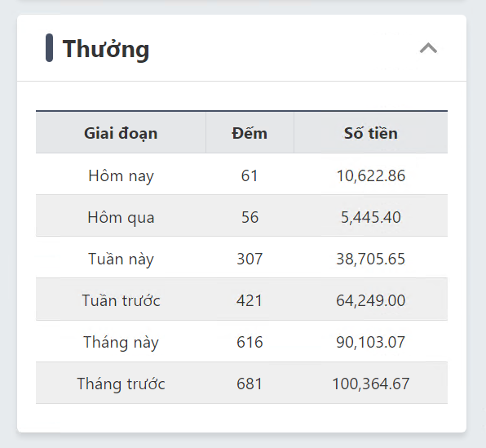The height and width of the screenshot is (448, 486).
Task: Click the Đếm column header
Action: [250, 133]
